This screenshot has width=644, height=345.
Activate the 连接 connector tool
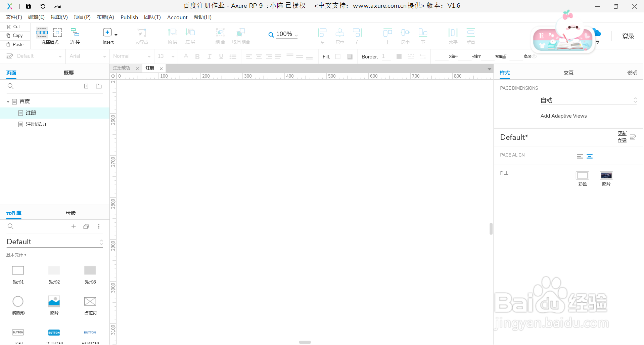(75, 32)
